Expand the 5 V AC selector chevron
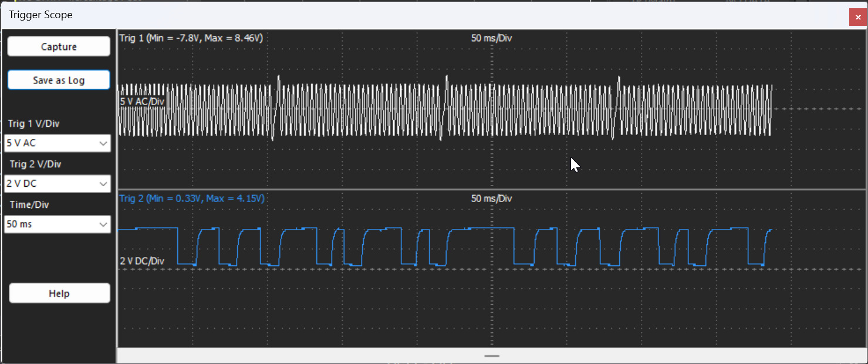Viewport: 868px width, 364px height. click(x=103, y=143)
